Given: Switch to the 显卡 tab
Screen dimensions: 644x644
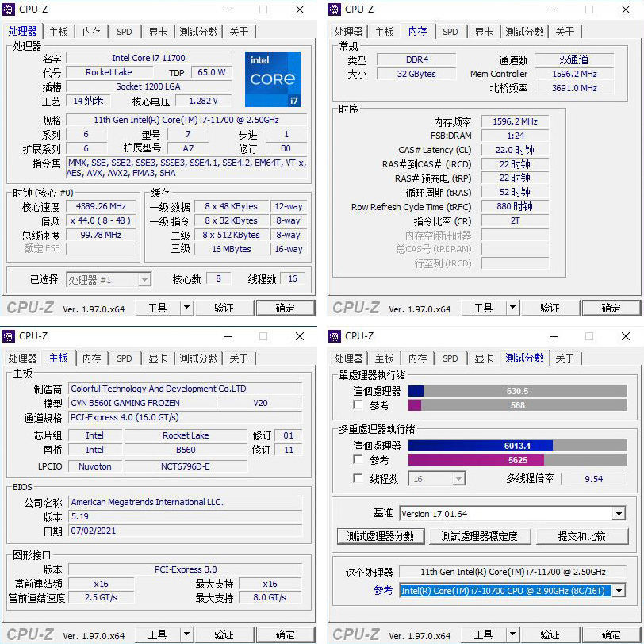Looking at the screenshot, I should [157, 32].
